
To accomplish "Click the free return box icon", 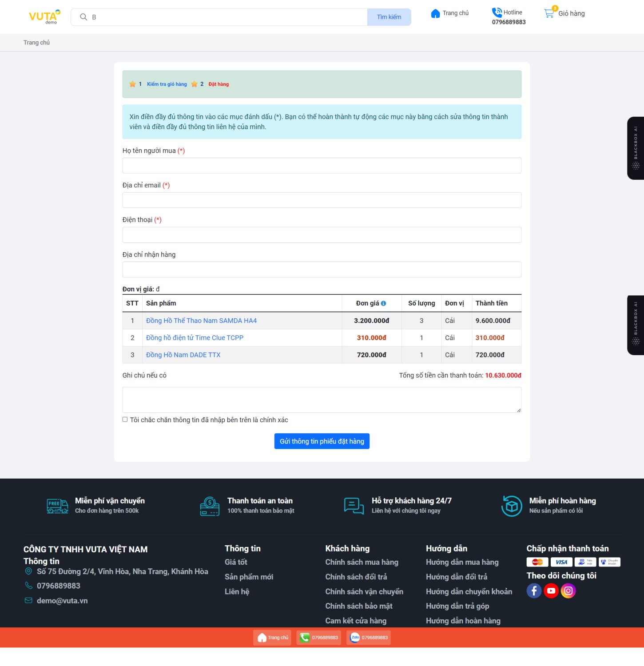I will point(512,506).
